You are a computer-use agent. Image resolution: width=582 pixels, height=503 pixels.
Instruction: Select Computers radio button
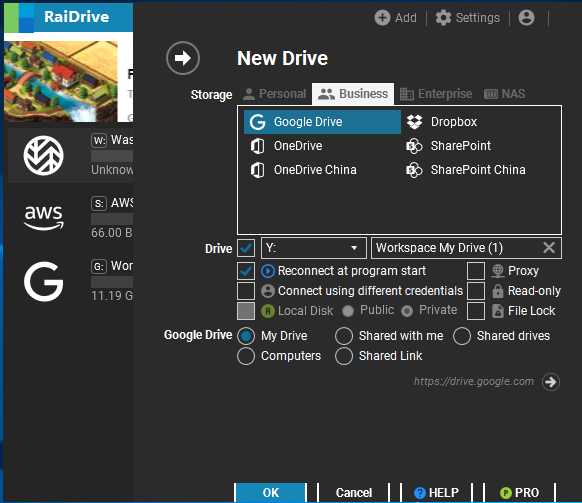tap(246, 356)
